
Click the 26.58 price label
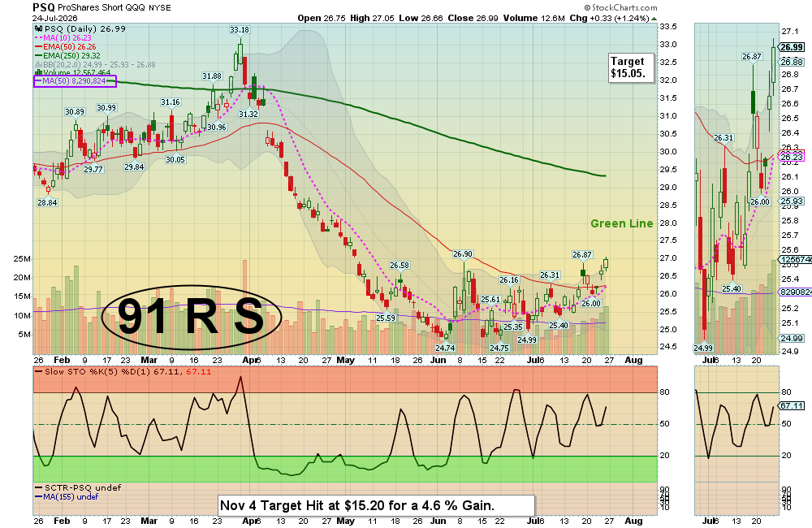(400, 266)
